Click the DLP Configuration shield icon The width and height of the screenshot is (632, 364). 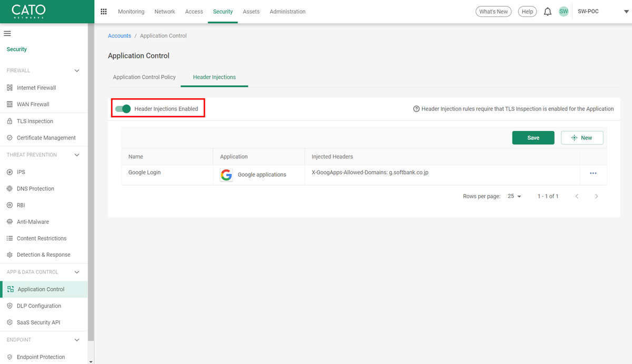pyautogui.click(x=9, y=306)
